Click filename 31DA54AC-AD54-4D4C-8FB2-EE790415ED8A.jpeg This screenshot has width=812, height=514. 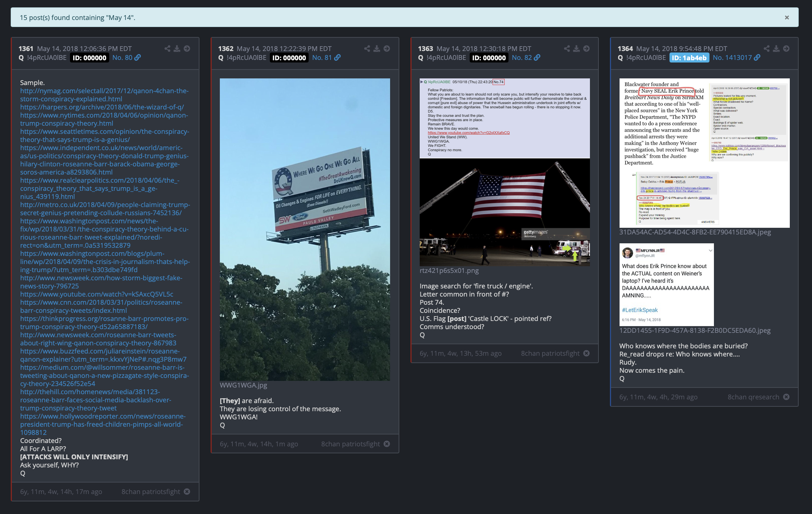click(x=695, y=232)
